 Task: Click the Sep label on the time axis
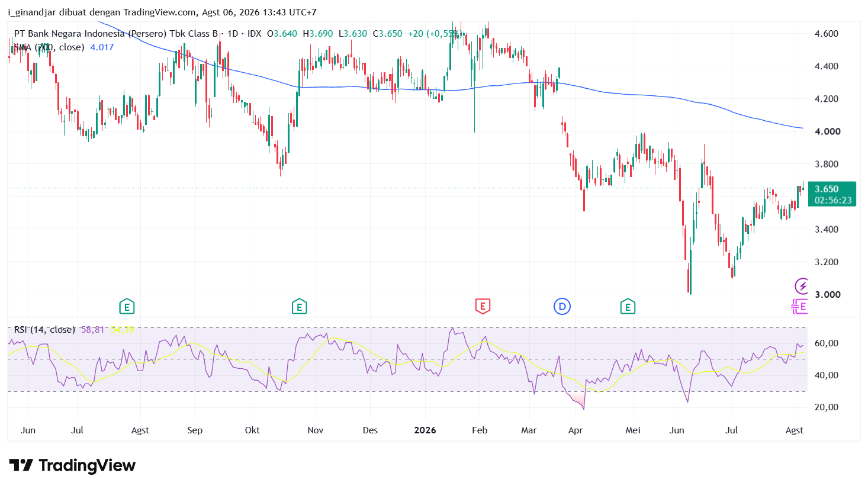[195, 430]
